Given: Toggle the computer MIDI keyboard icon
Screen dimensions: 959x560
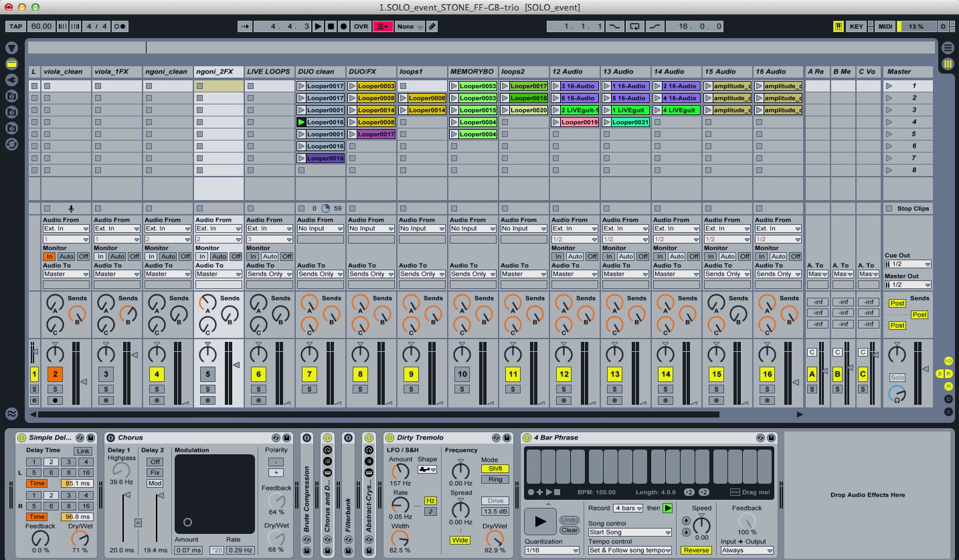Looking at the screenshot, I should (838, 27).
